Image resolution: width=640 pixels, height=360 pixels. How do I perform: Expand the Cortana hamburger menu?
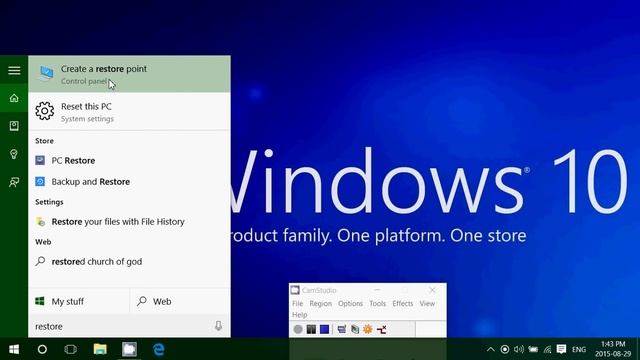click(14, 70)
